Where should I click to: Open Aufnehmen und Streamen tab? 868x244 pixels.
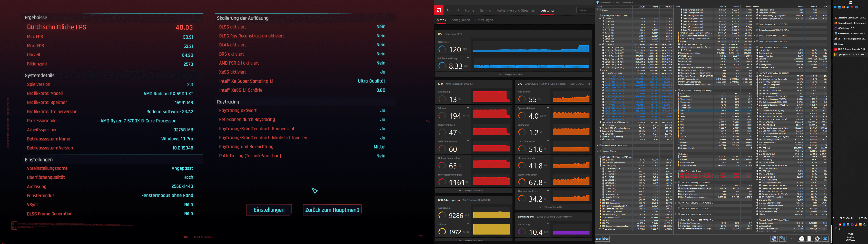tap(516, 11)
